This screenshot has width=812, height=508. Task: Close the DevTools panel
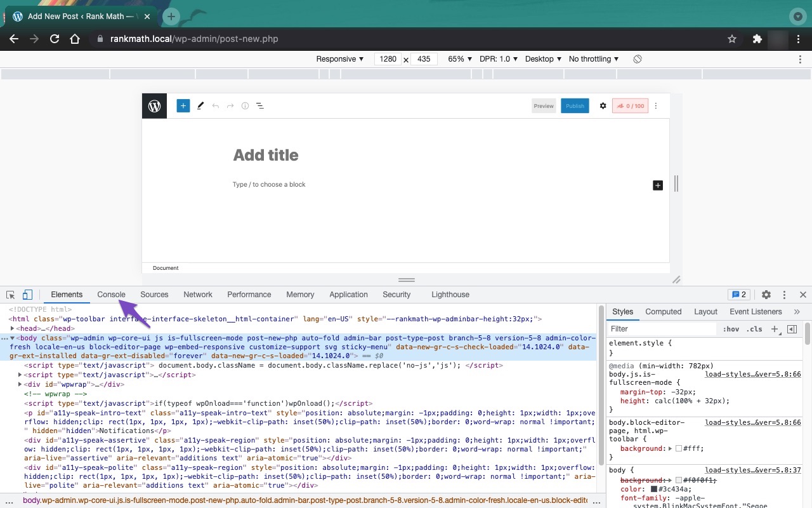(x=803, y=295)
